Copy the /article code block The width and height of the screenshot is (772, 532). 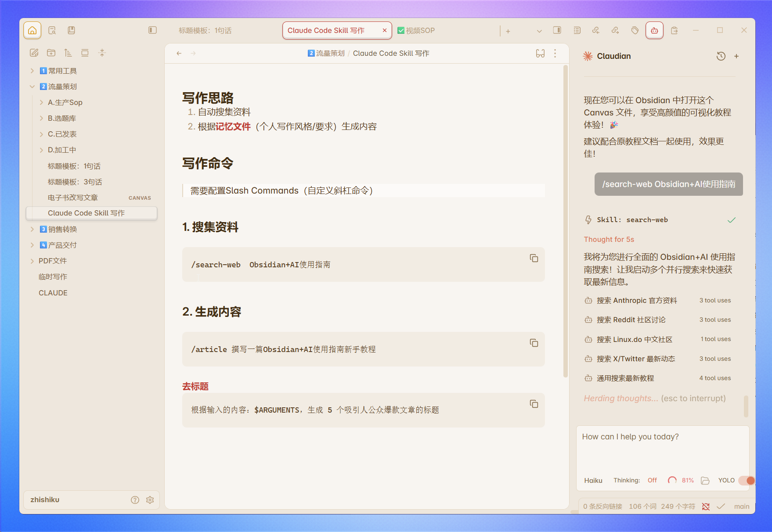click(534, 343)
